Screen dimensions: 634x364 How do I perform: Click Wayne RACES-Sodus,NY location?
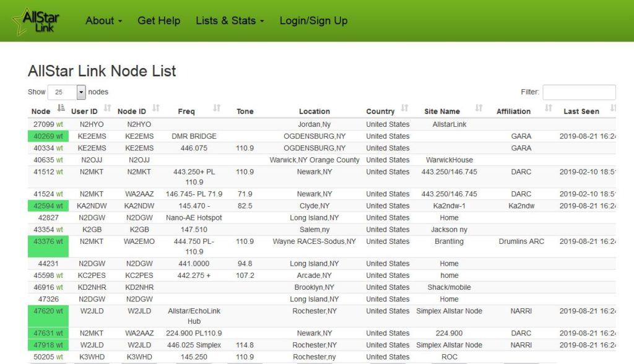point(314,241)
